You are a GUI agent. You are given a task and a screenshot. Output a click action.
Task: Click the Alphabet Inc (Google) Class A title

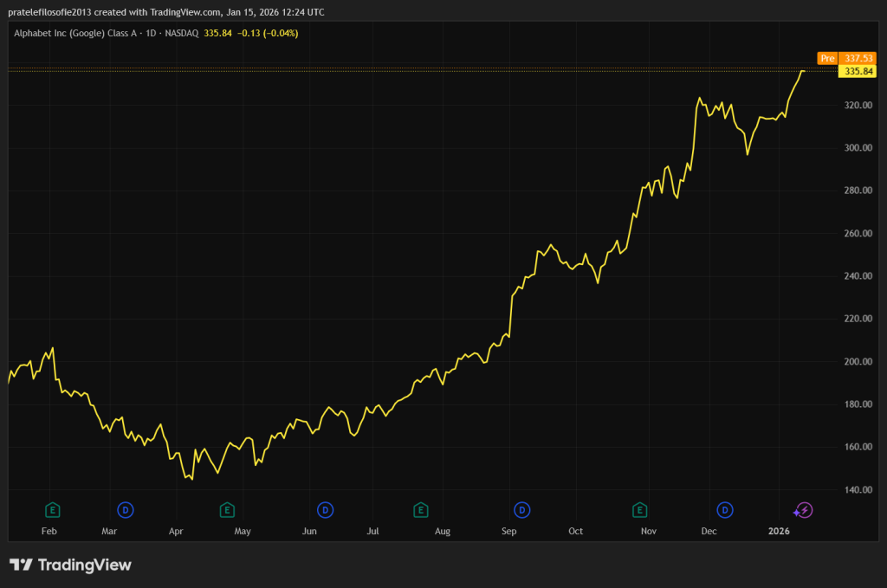point(74,33)
